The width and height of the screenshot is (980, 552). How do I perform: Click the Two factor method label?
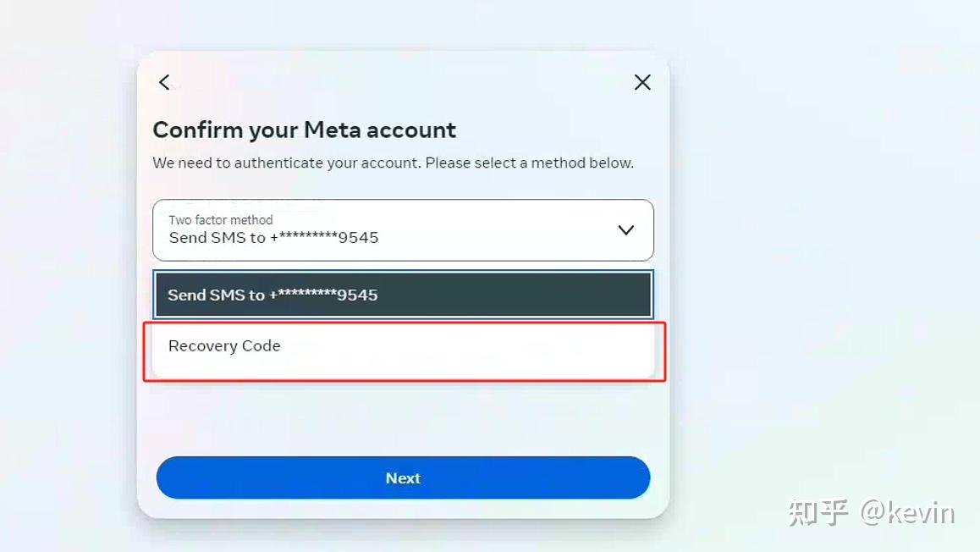(220, 219)
